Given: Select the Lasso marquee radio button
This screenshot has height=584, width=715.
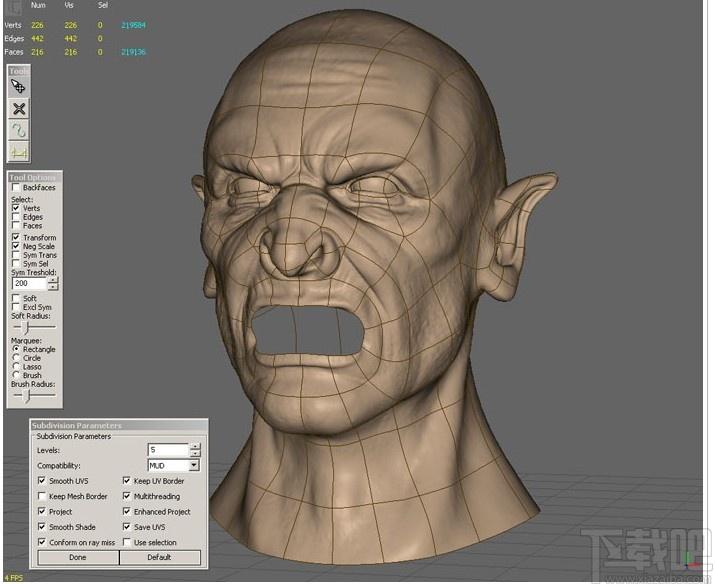Looking at the screenshot, I should click(x=16, y=367).
